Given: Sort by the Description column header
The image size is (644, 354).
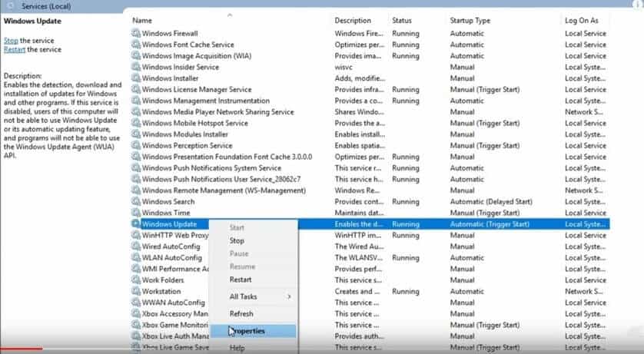Looking at the screenshot, I should coord(353,20).
